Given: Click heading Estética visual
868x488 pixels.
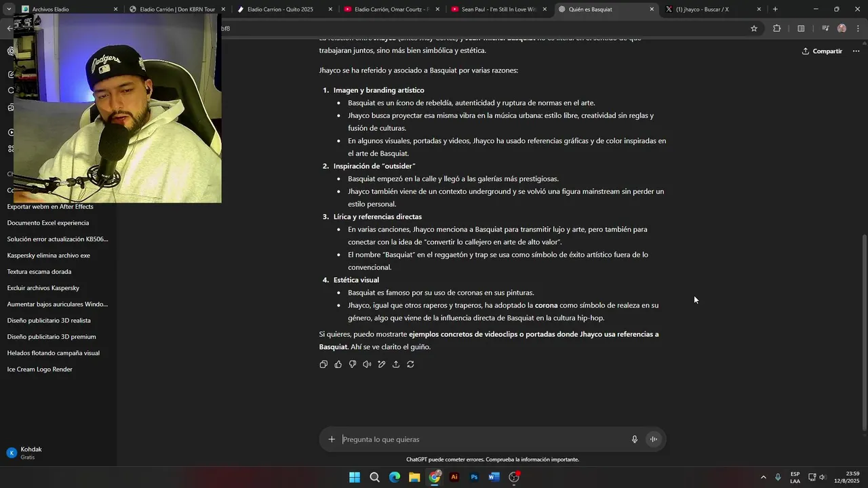Looking at the screenshot, I should tap(356, 280).
